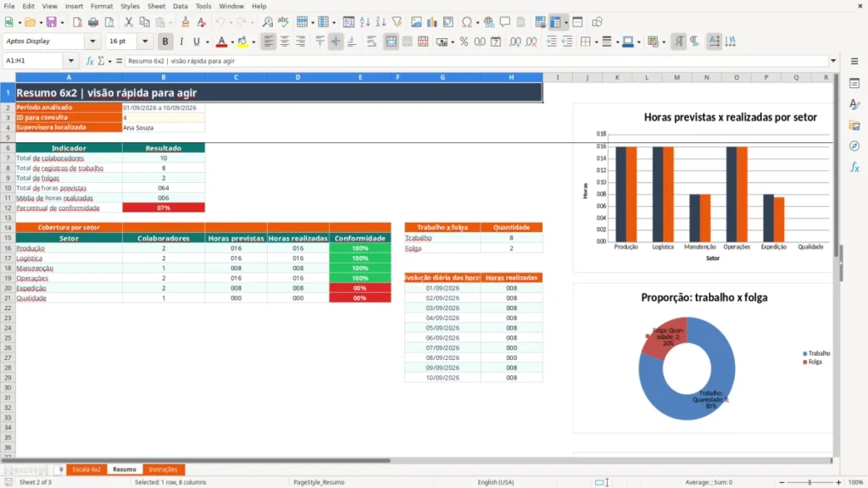The image size is (868, 488).
Task: Open the sidebar Navigator compass icon
Action: 854,146
